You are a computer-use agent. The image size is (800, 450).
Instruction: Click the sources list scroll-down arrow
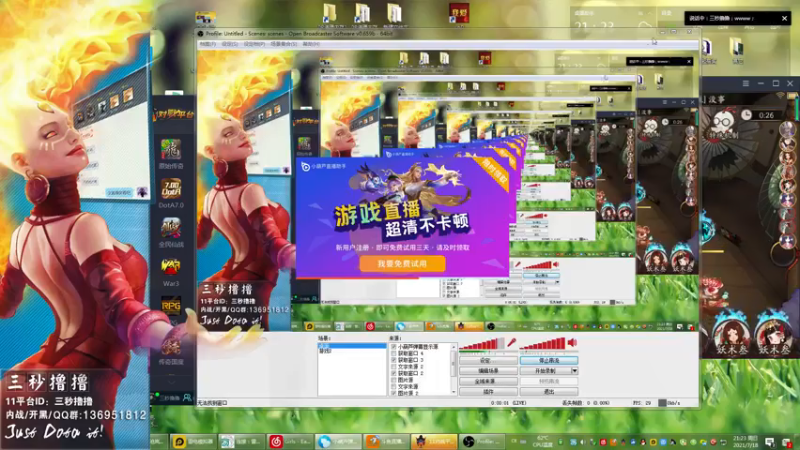454,392
